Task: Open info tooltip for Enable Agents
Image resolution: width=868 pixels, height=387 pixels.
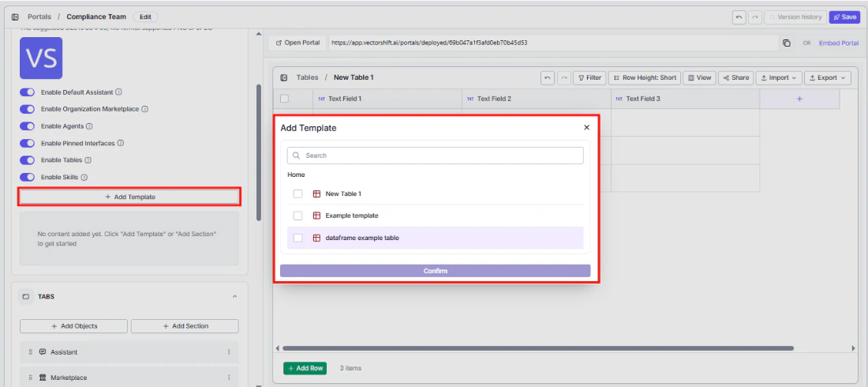Action: click(89, 126)
